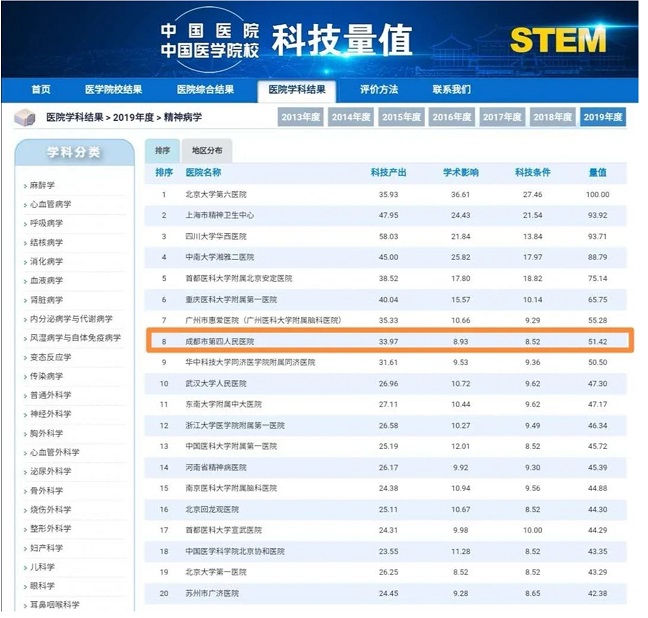
Task: Open the 联系我们 navigation item
Action: click(451, 89)
